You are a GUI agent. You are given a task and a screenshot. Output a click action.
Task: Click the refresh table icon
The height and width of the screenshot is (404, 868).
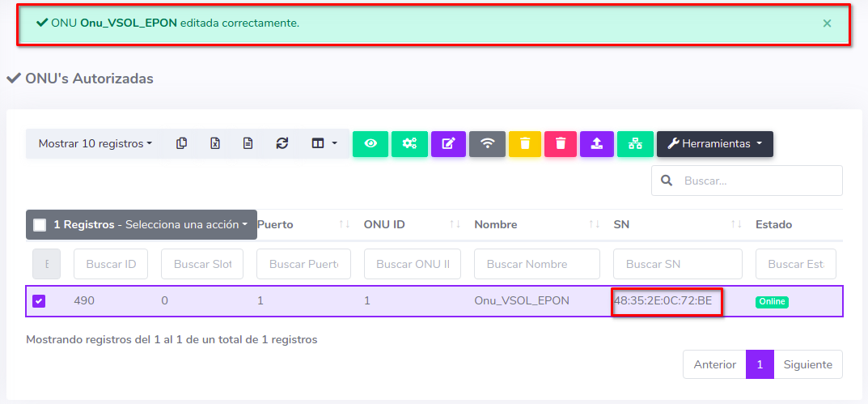pyautogui.click(x=282, y=143)
